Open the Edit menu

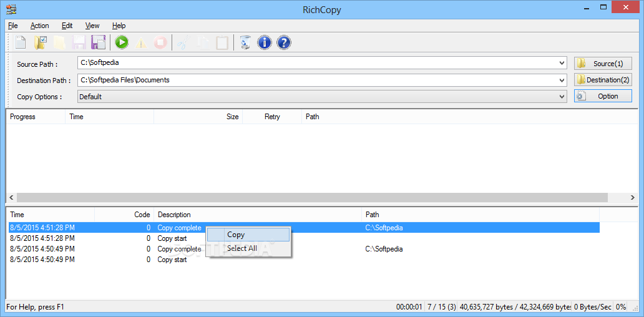tap(67, 26)
